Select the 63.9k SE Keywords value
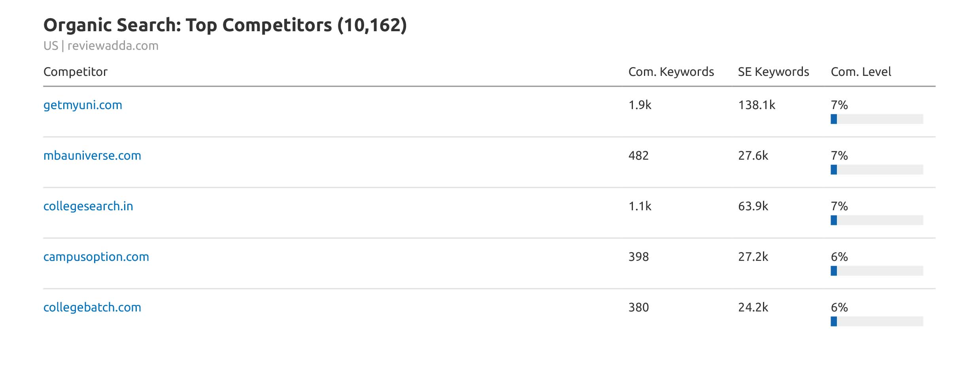This screenshot has height=366, width=980. [753, 206]
